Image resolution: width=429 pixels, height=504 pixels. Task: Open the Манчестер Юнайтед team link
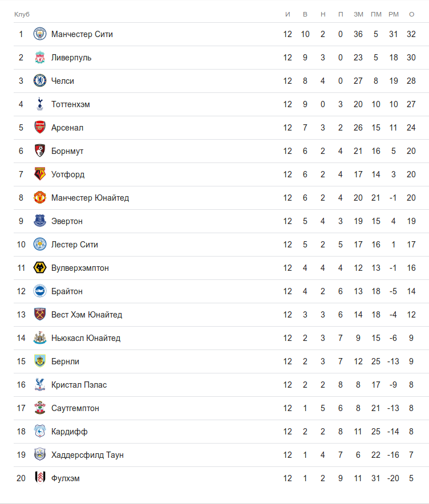point(90,198)
